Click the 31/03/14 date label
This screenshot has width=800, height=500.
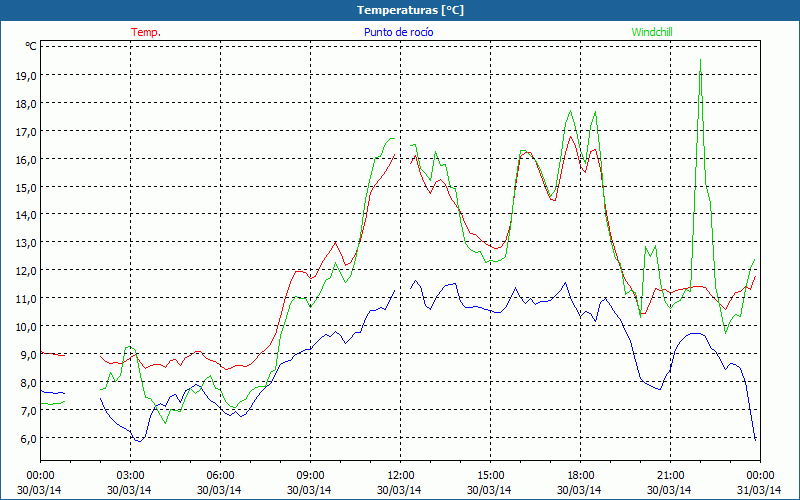click(759, 490)
